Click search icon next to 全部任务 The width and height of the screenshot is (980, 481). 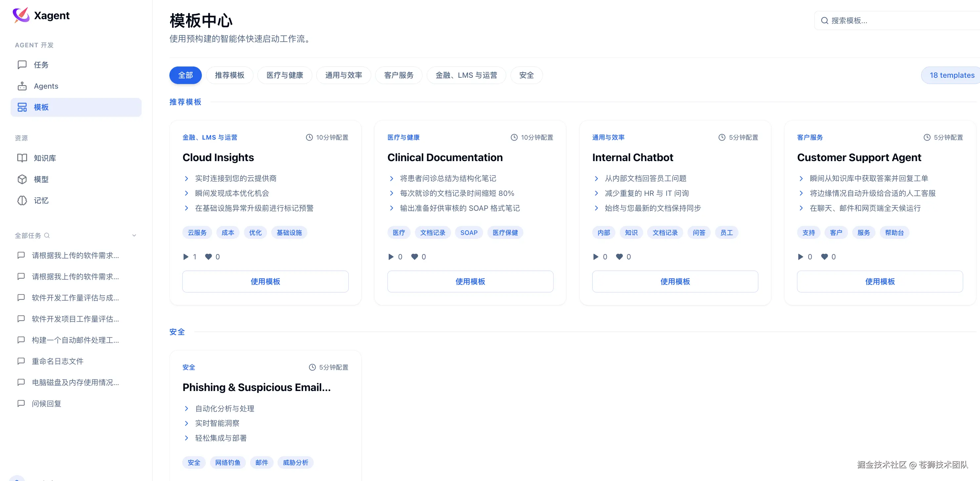[x=47, y=235]
